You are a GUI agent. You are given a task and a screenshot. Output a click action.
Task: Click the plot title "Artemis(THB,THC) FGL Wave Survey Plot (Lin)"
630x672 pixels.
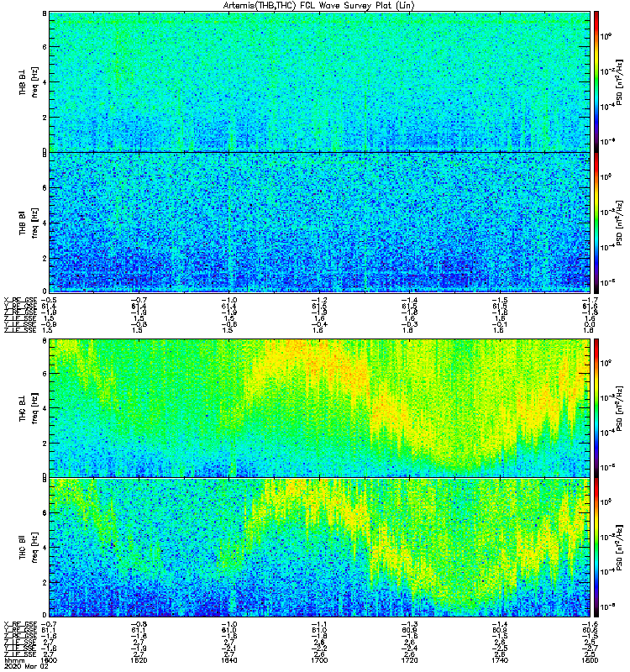[318, 6]
